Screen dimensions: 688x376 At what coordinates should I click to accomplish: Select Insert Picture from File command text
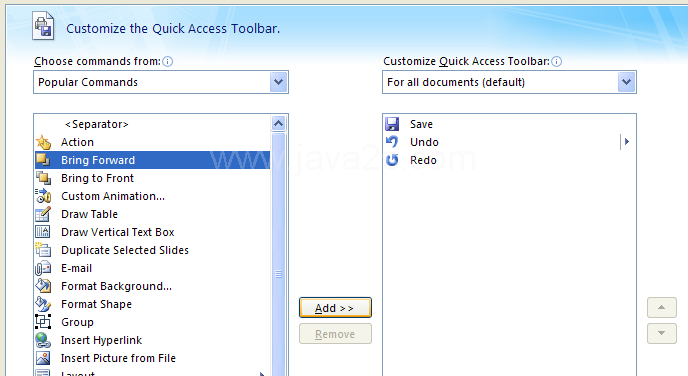coord(118,358)
